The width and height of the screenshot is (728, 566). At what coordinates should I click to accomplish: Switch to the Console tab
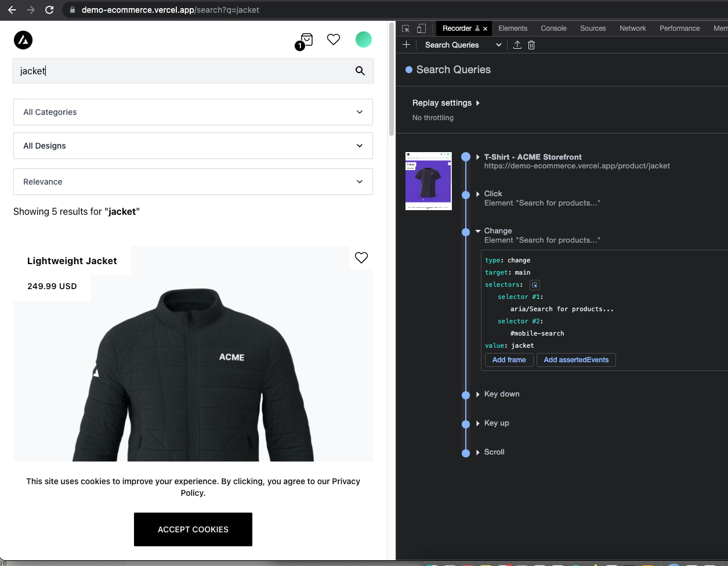pyautogui.click(x=553, y=28)
